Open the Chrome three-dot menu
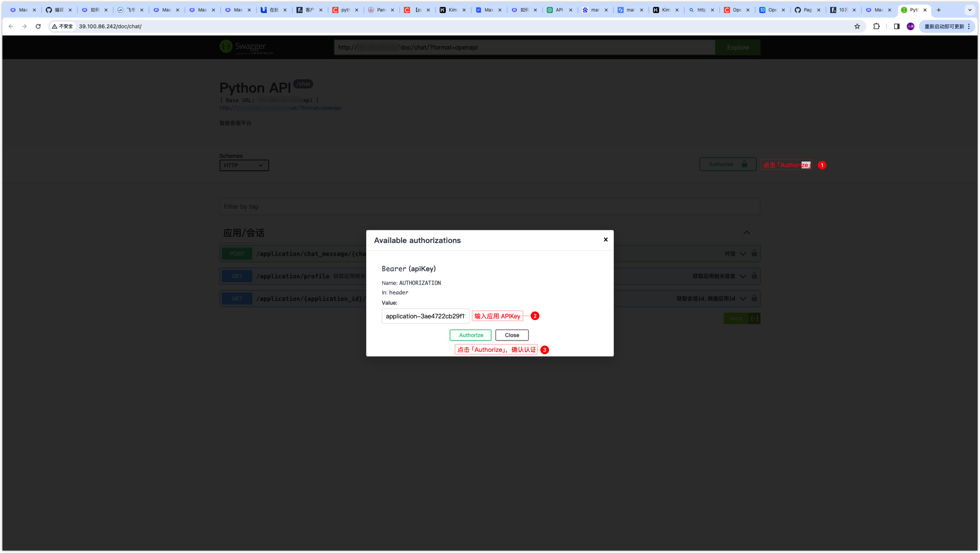Image resolution: width=980 pixels, height=553 pixels. [x=970, y=26]
